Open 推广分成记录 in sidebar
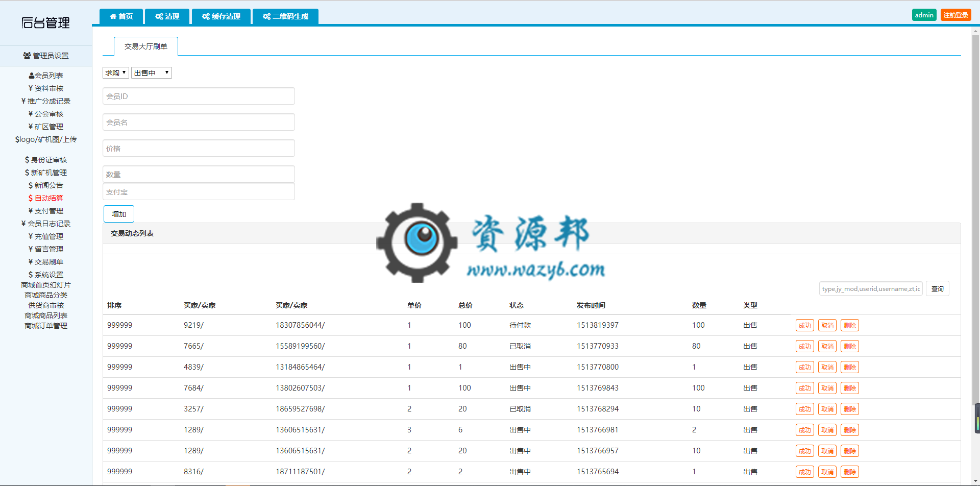The height and width of the screenshot is (486, 980). point(46,101)
